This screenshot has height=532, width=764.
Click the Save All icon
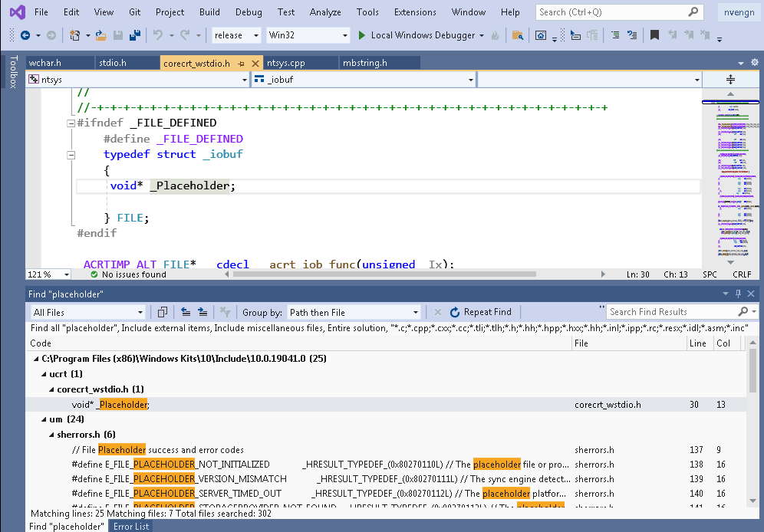[135, 35]
